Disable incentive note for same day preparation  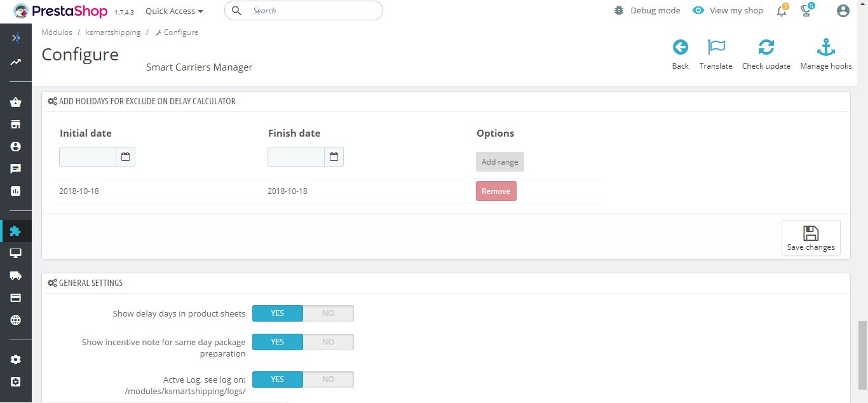328,342
